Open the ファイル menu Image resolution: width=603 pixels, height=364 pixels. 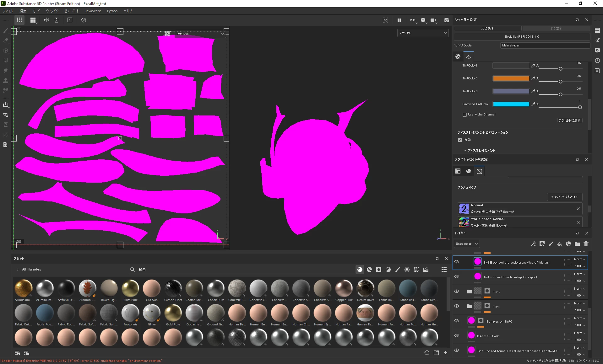8,11
